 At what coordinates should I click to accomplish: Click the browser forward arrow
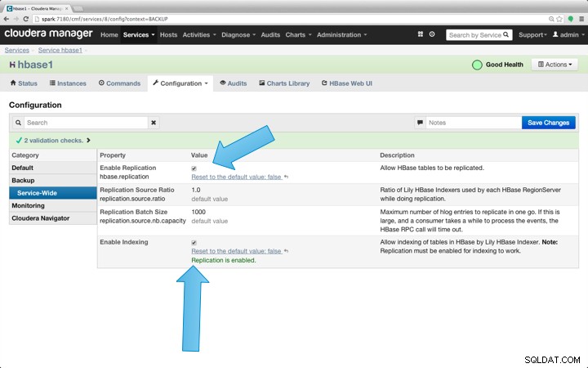16,19
